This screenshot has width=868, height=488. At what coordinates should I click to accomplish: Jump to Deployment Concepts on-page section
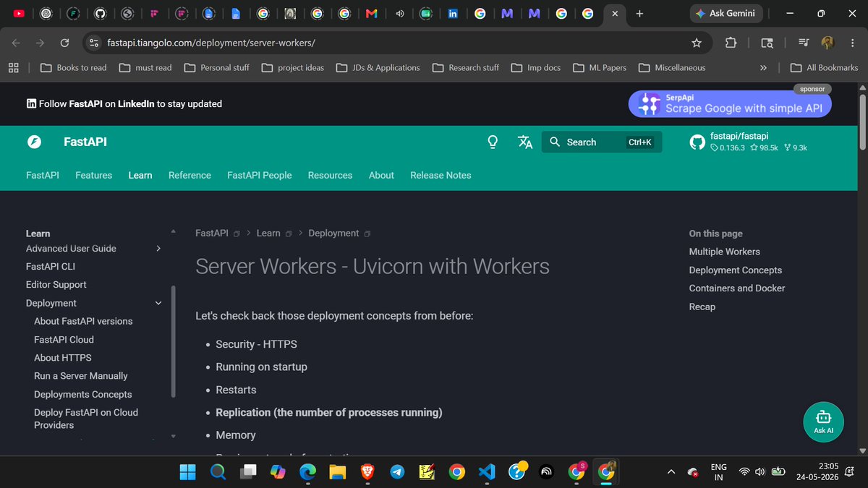[736, 270]
